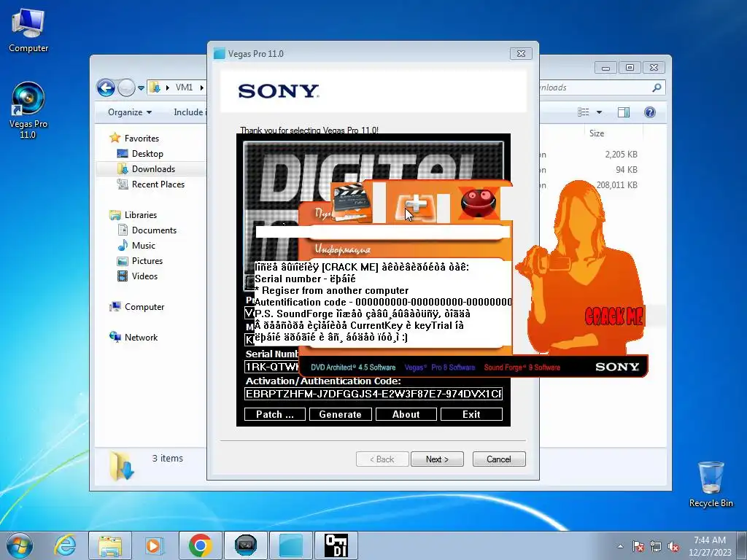Select Downloads in the navigation pane
747x560 pixels.
click(x=153, y=169)
